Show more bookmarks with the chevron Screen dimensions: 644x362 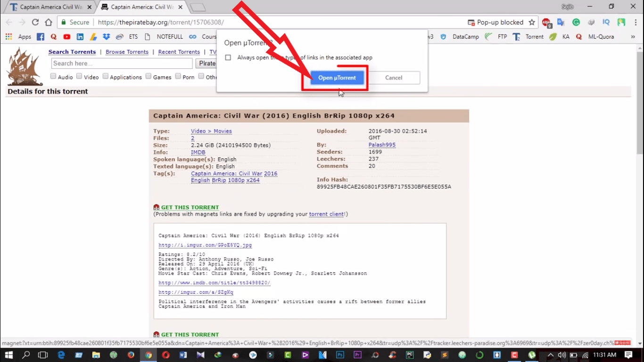tap(633, 36)
